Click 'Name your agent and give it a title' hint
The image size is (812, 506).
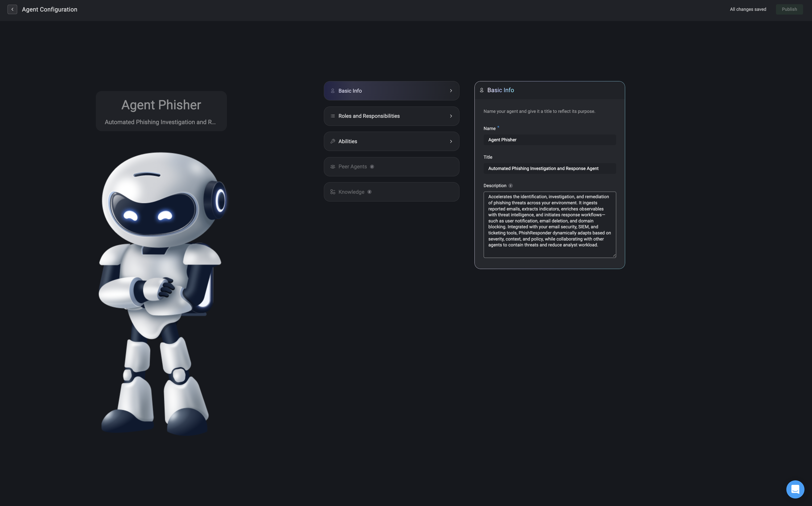[539, 111]
